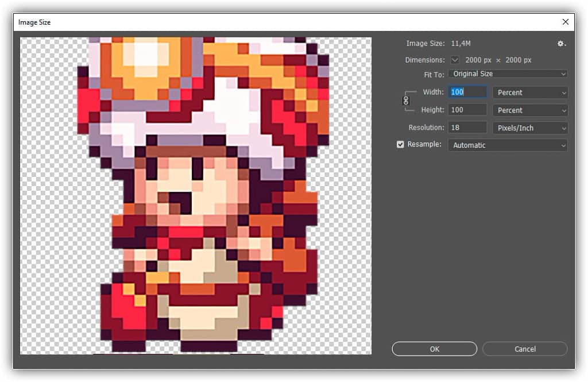Screen dimensions: 588x382
Task: Click the Fit To label
Action: click(x=434, y=75)
